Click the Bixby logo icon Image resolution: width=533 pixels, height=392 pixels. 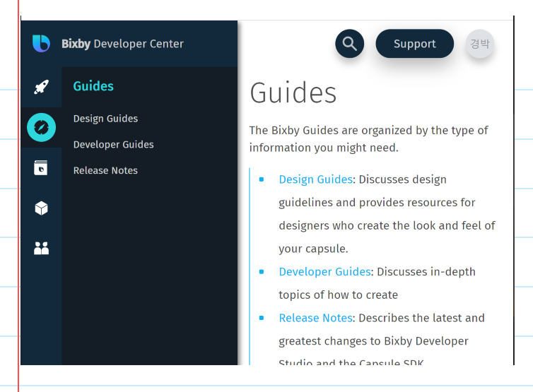pos(41,44)
